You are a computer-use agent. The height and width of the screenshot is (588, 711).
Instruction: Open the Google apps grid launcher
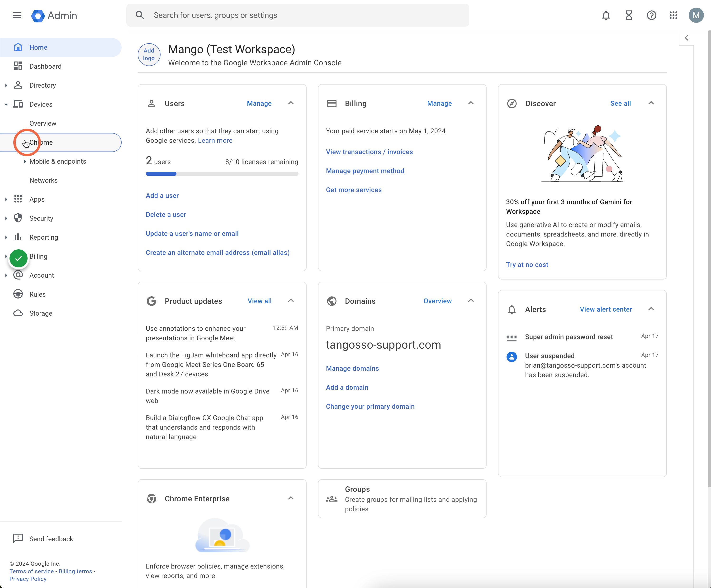pyautogui.click(x=673, y=15)
